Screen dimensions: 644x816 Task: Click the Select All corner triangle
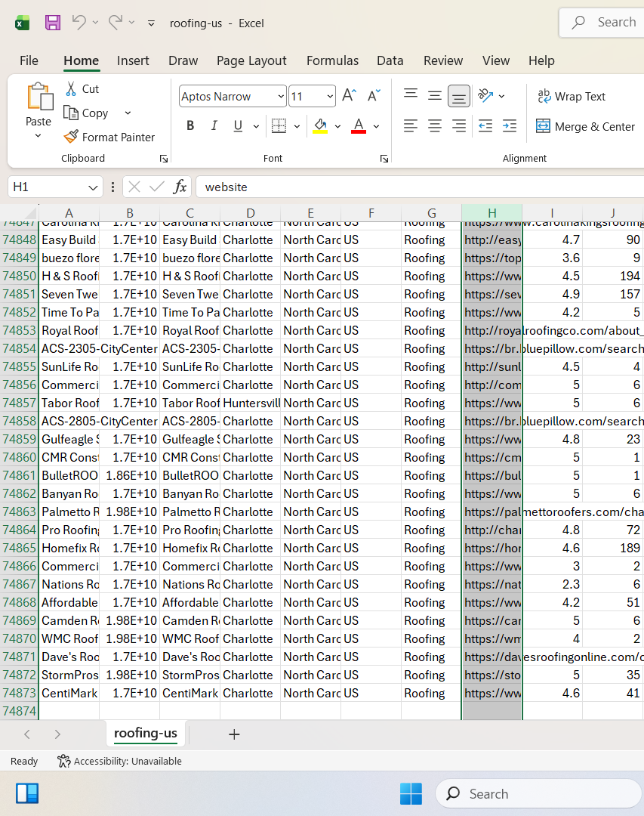[x=31, y=212]
